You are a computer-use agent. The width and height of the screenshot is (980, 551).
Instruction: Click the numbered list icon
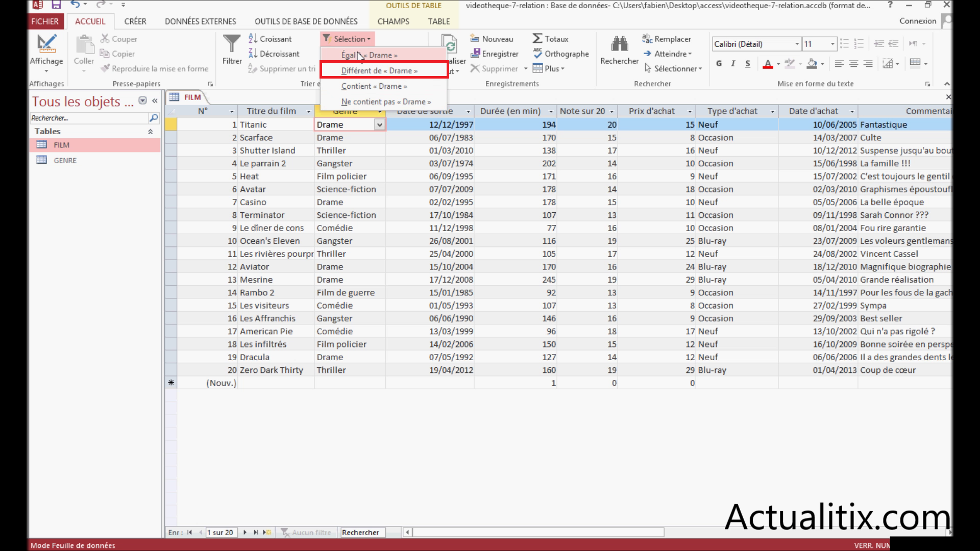pyautogui.click(x=859, y=44)
